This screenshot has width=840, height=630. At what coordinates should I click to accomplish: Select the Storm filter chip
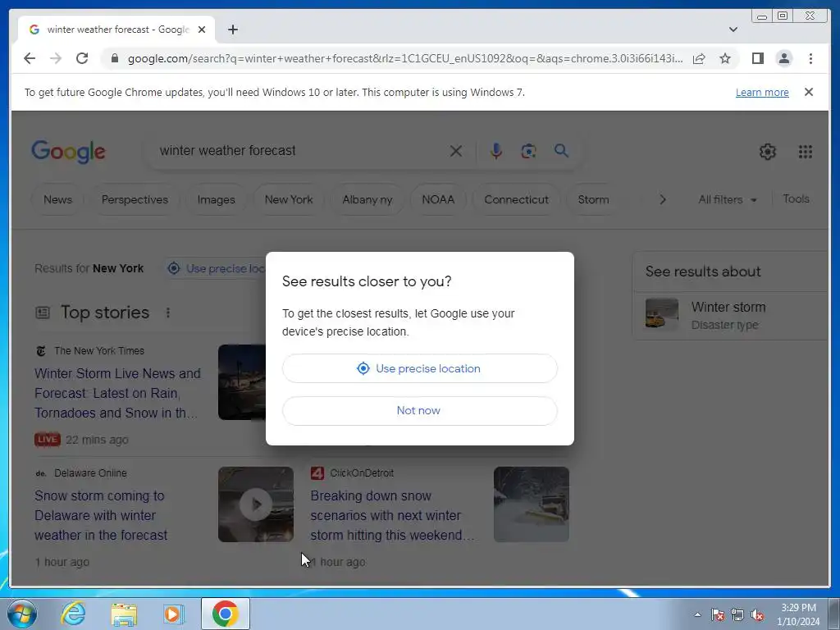(593, 199)
